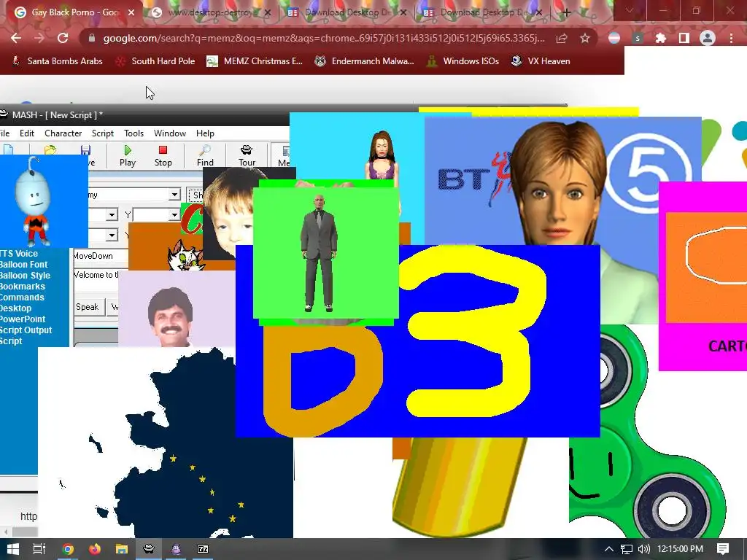
Task: Open VX Heaven bookmark
Action: 541,61
